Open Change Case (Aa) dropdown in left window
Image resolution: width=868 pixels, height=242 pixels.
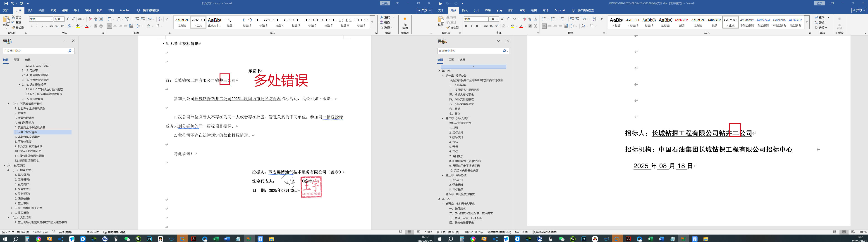coord(81,19)
